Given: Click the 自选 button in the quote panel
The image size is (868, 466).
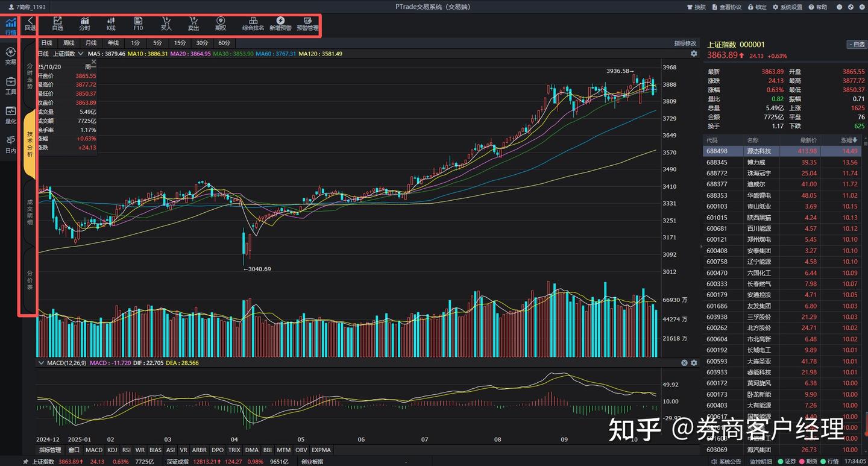Looking at the screenshot, I should [857, 44].
